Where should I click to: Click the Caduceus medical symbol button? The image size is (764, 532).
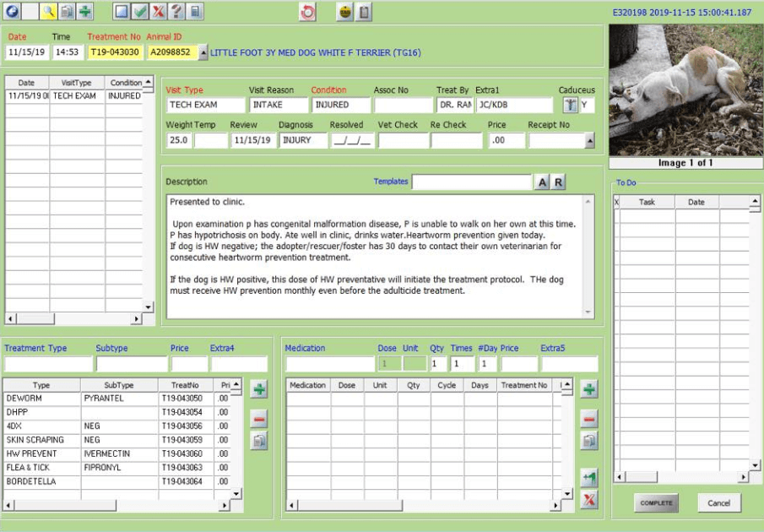click(x=571, y=106)
